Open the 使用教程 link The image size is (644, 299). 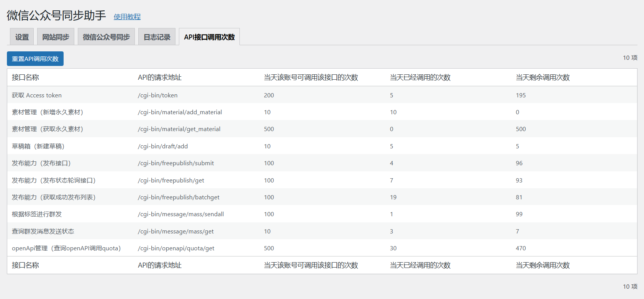pos(127,17)
